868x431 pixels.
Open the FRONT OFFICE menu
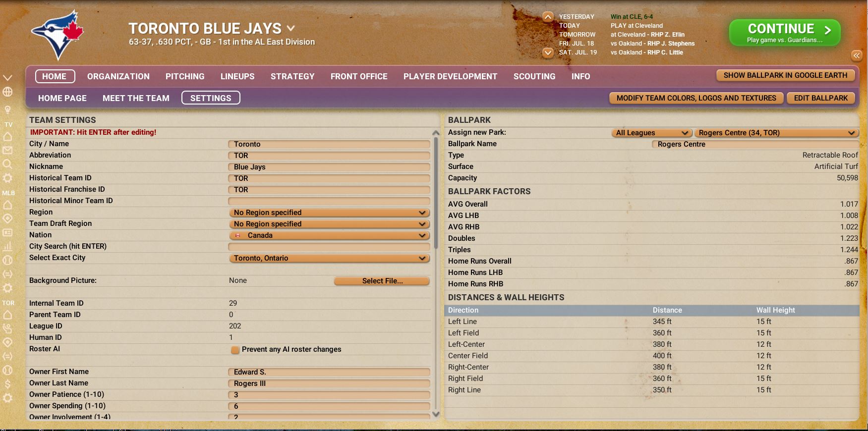pyautogui.click(x=359, y=76)
